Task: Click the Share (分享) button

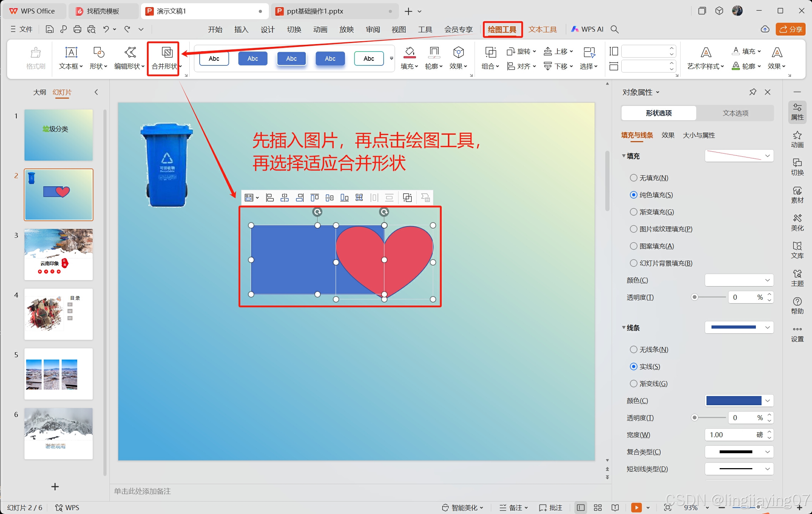Action: click(x=791, y=30)
